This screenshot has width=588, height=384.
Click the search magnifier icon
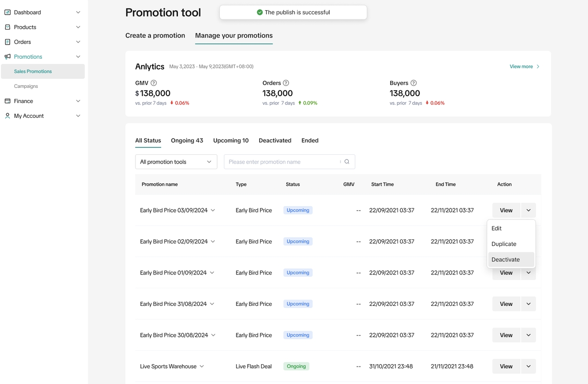coord(347,162)
